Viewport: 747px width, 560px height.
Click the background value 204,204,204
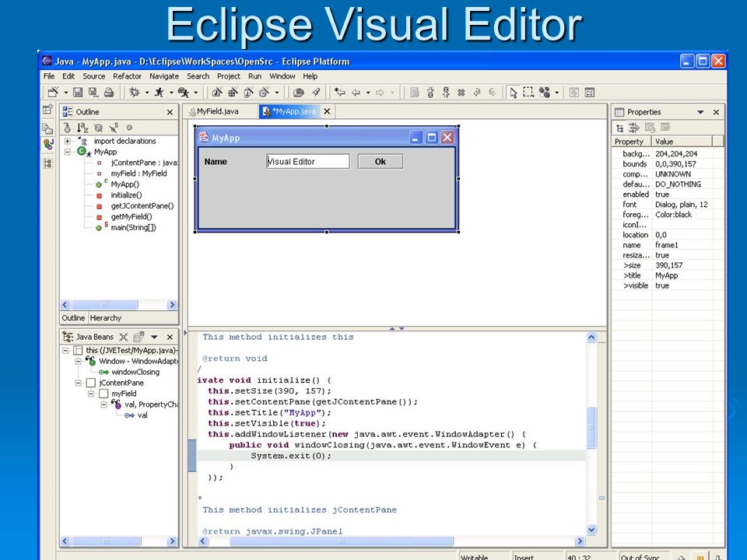pos(676,154)
